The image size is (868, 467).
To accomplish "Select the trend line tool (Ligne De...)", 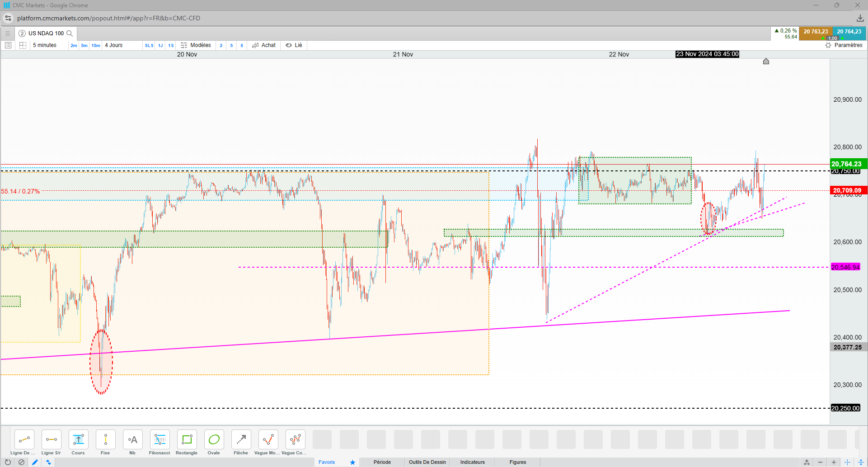I will [24, 439].
